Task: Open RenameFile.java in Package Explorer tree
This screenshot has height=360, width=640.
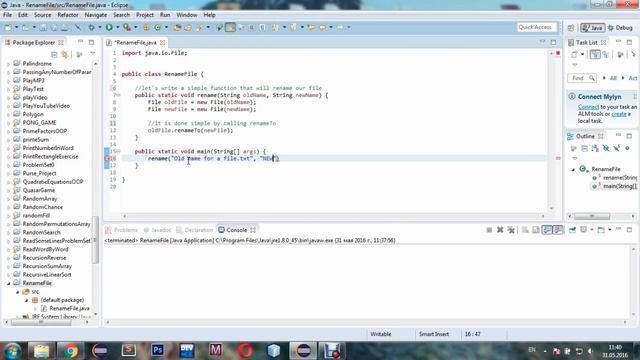Action: click(x=65, y=308)
